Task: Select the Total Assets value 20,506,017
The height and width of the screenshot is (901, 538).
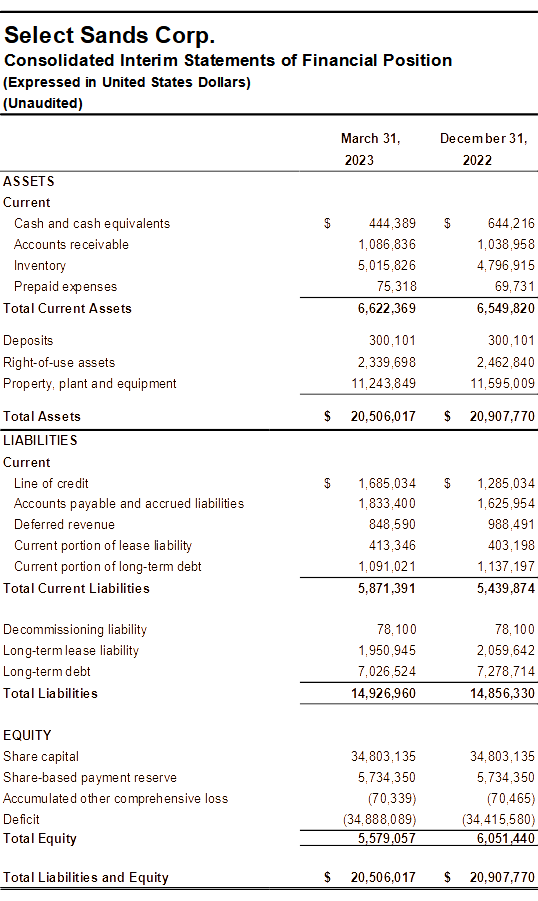Action: (x=383, y=417)
